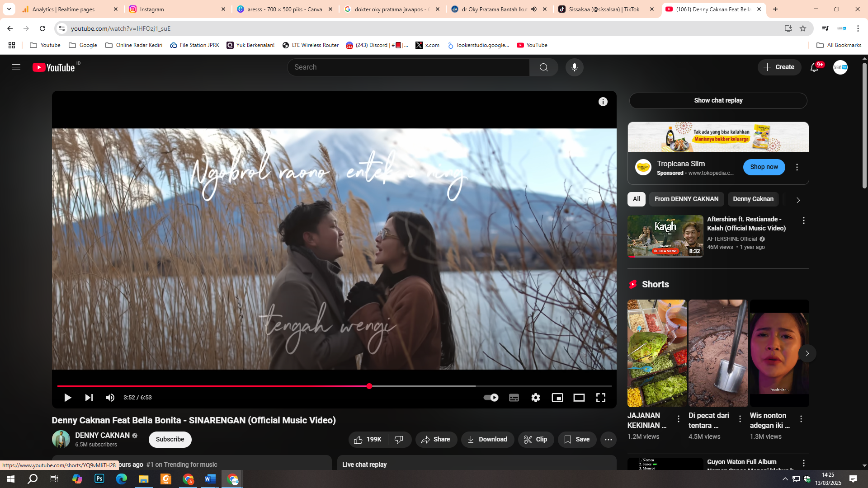Viewport: 868px width, 488px height.
Task: Enter full screen mode
Action: 601,398
